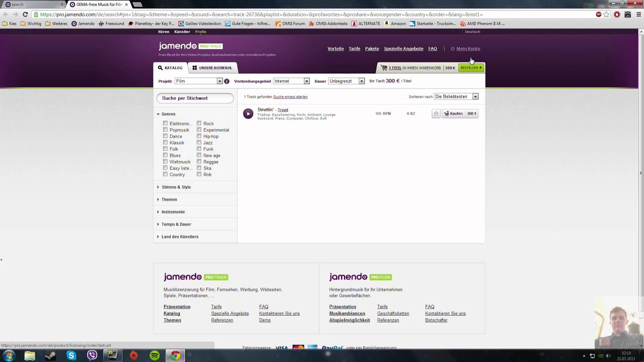Click the green Bestellen button

click(471, 67)
